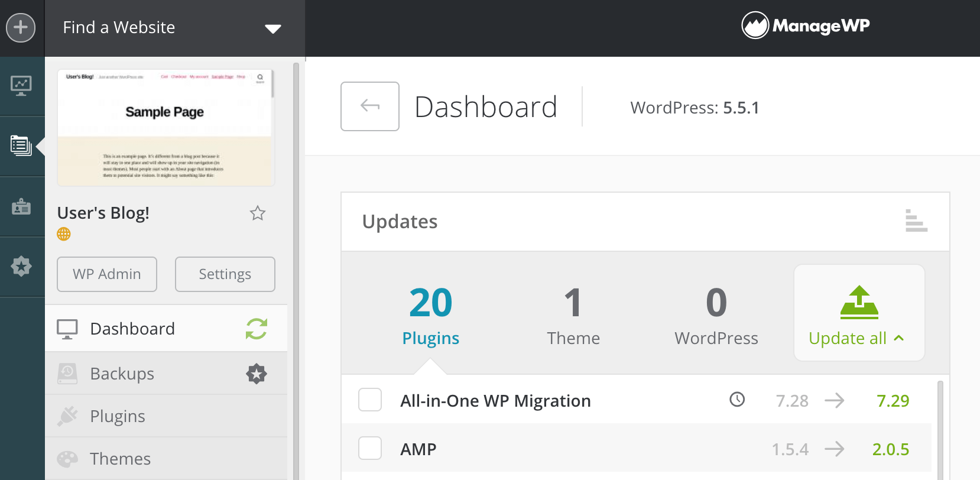Click the 7.28 current version text
Screen dimensions: 980x480
tap(792, 401)
